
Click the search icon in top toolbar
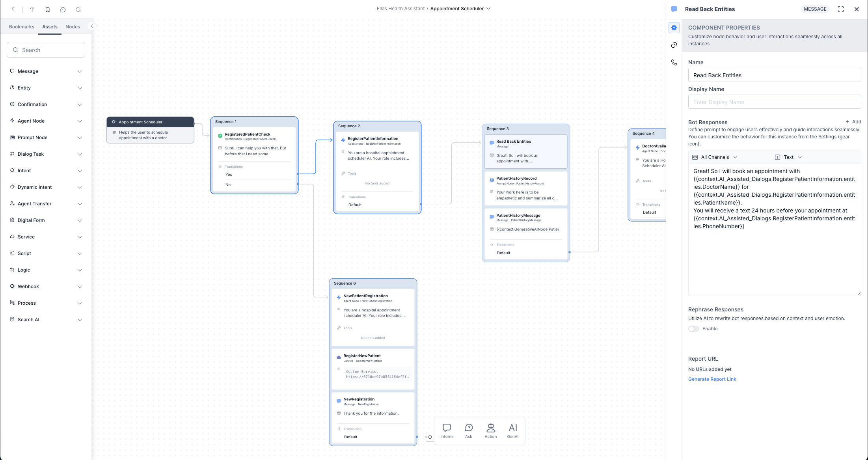pos(78,9)
